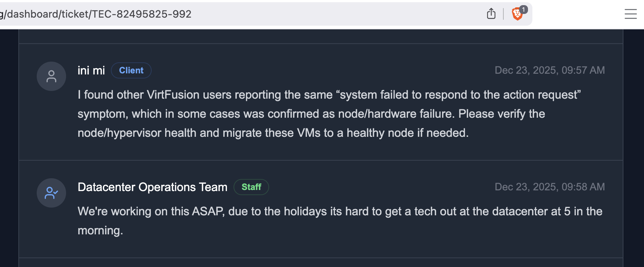This screenshot has width=644, height=267.
Task: Click the blue Client role badge
Action: tap(131, 70)
